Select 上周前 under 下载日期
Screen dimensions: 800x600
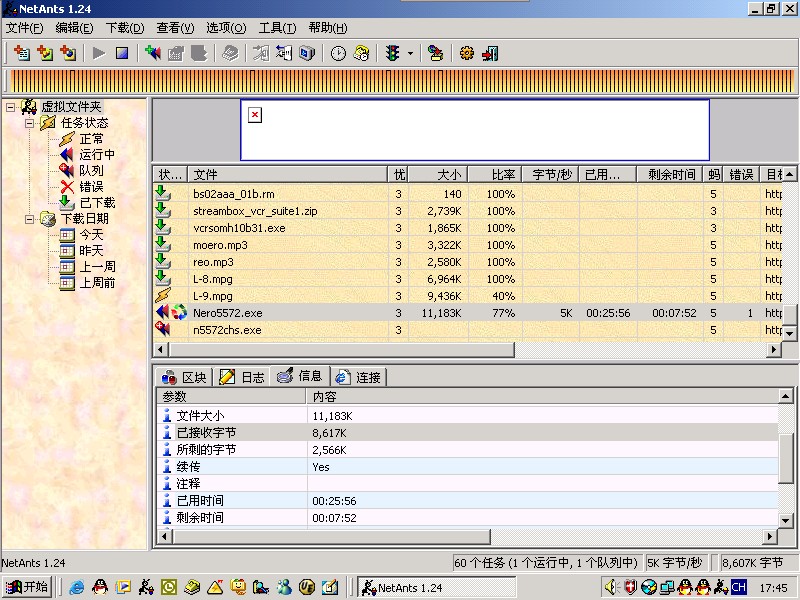point(97,283)
